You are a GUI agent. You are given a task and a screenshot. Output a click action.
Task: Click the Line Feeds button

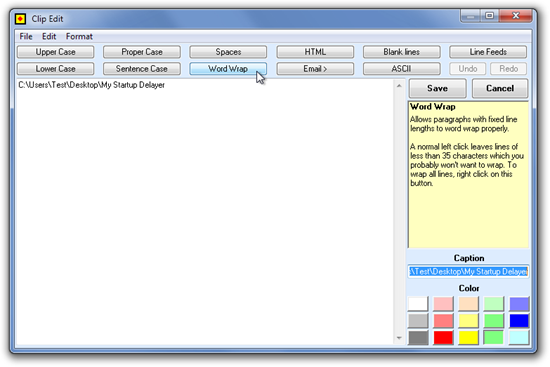pos(488,52)
